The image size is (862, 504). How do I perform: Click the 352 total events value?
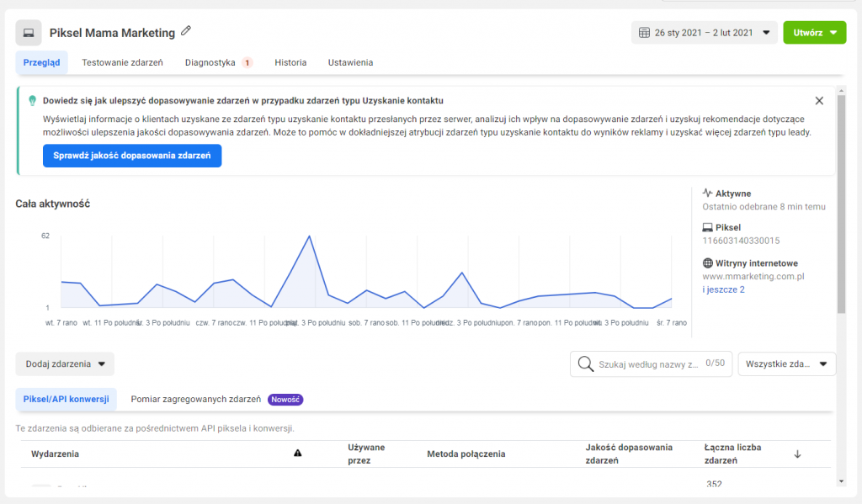[714, 484]
